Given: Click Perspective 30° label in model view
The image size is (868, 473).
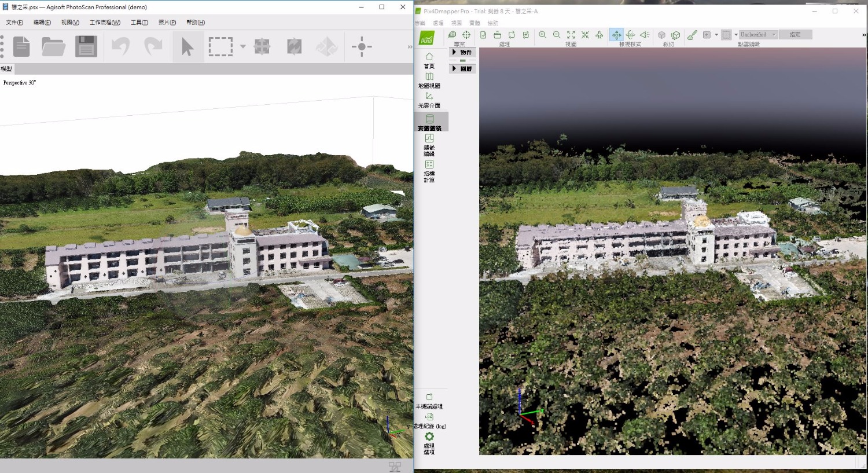Looking at the screenshot, I should pos(20,83).
